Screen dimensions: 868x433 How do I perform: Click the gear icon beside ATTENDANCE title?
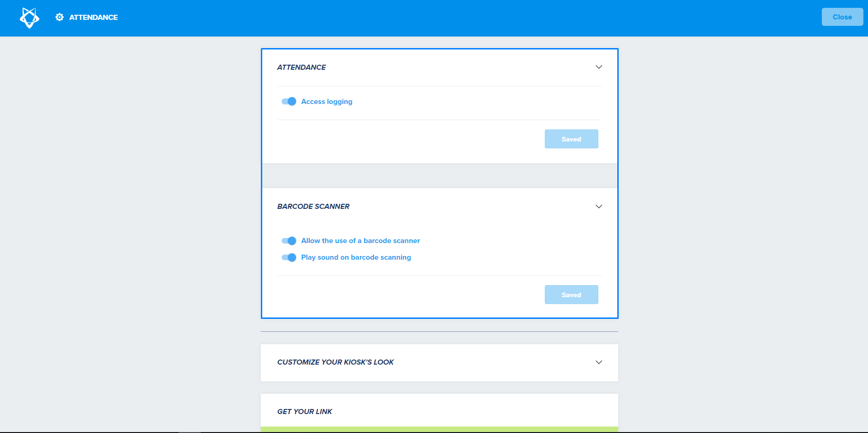tap(60, 17)
